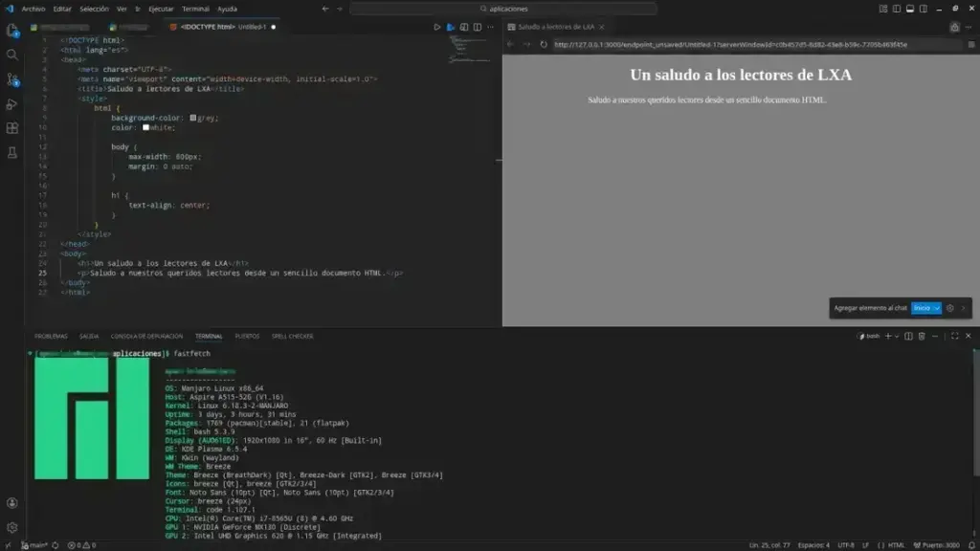Toggle primary side bar visibility
Image resolution: width=980 pixels, height=551 pixels.
click(897, 9)
